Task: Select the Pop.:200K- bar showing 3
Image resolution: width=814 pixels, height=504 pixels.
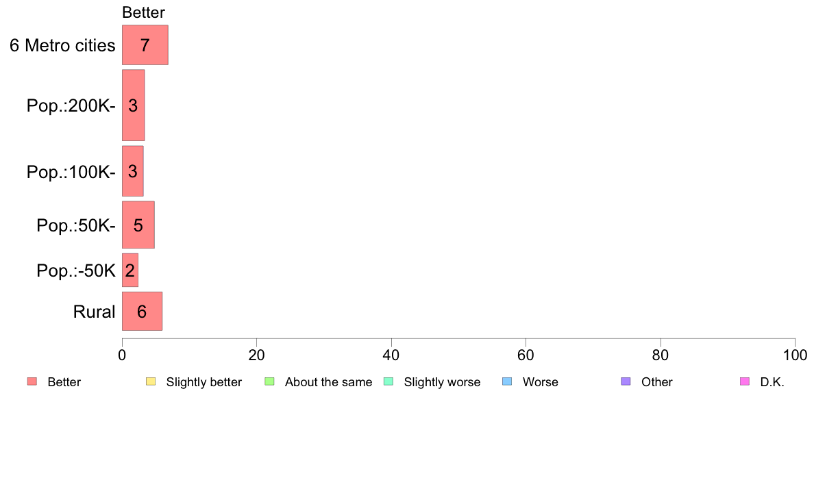Action: [x=134, y=105]
